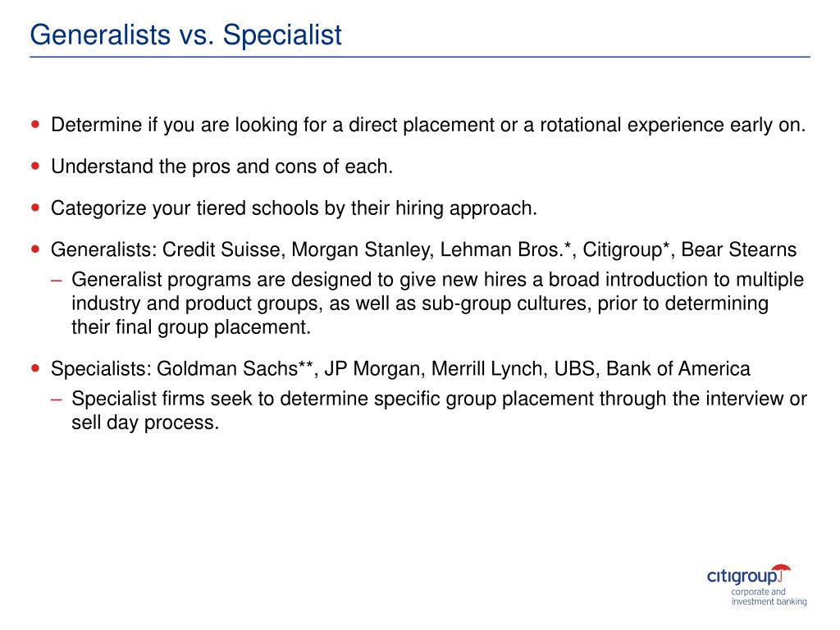Click the red bullet before 'Specialists:'
The width and height of the screenshot is (840, 630).
(36, 368)
